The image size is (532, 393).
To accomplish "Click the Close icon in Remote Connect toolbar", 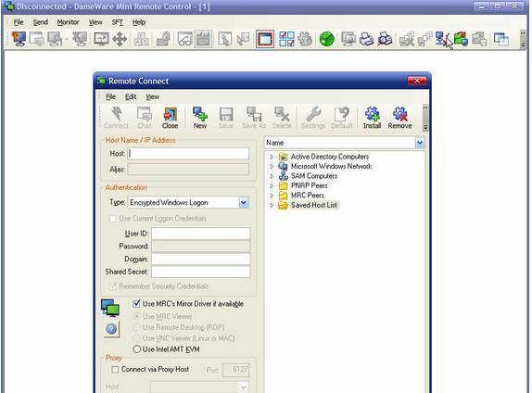I will pos(170,118).
